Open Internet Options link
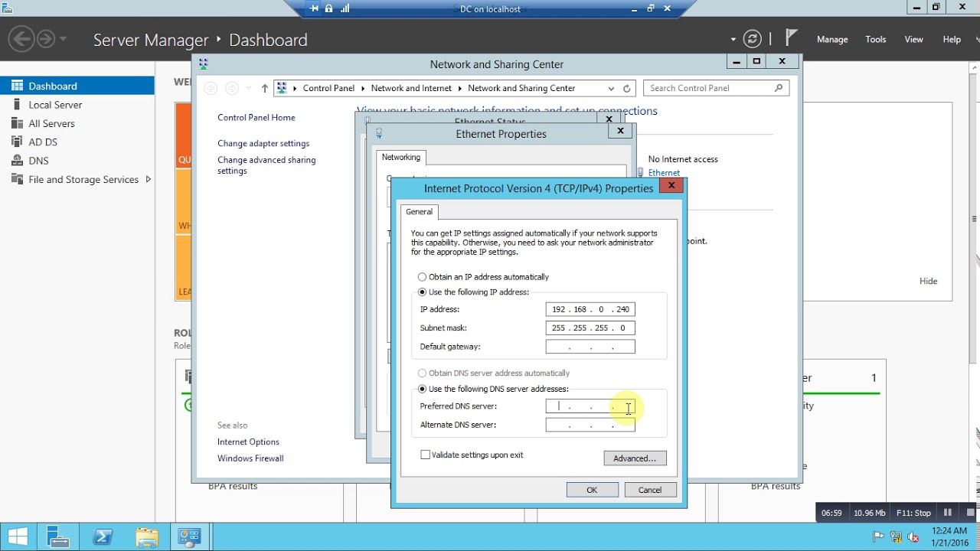The height and width of the screenshot is (551, 980). pos(248,442)
